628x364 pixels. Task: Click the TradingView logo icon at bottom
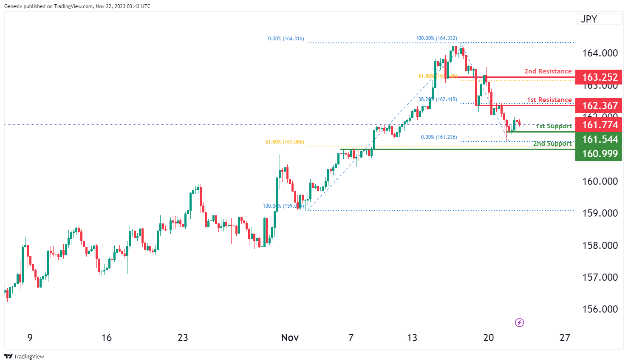8,356
